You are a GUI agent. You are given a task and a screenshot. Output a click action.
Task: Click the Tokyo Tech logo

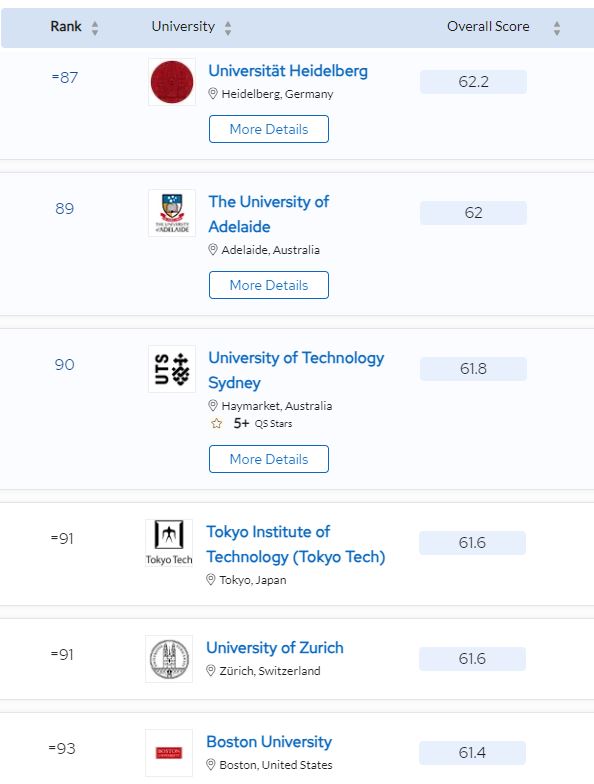[x=169, y=543]
